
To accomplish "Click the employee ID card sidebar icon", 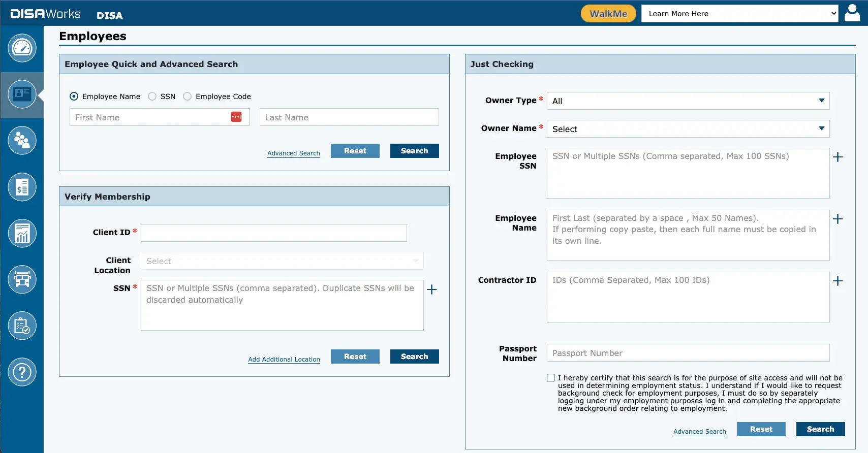I will (x=22, y=94).
